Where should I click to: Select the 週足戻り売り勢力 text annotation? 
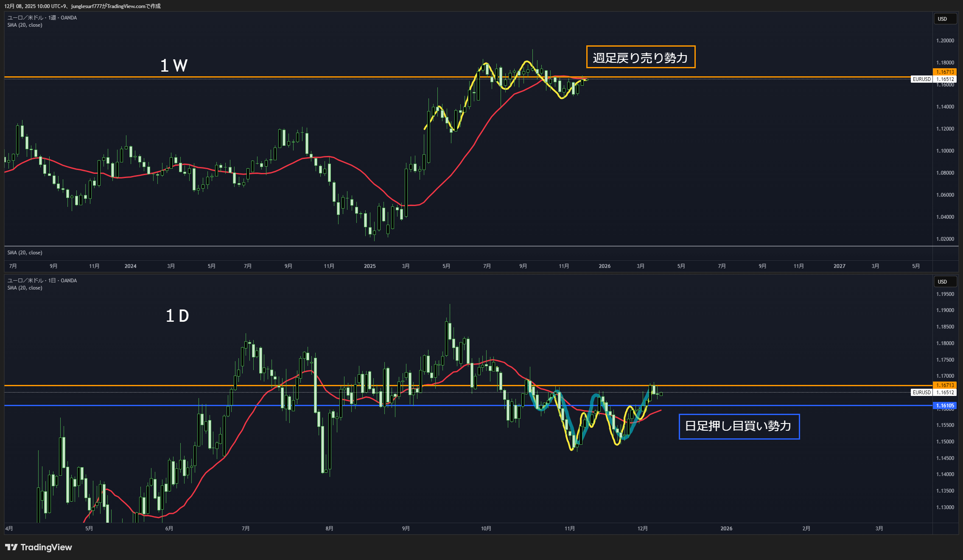click(641, 57)
